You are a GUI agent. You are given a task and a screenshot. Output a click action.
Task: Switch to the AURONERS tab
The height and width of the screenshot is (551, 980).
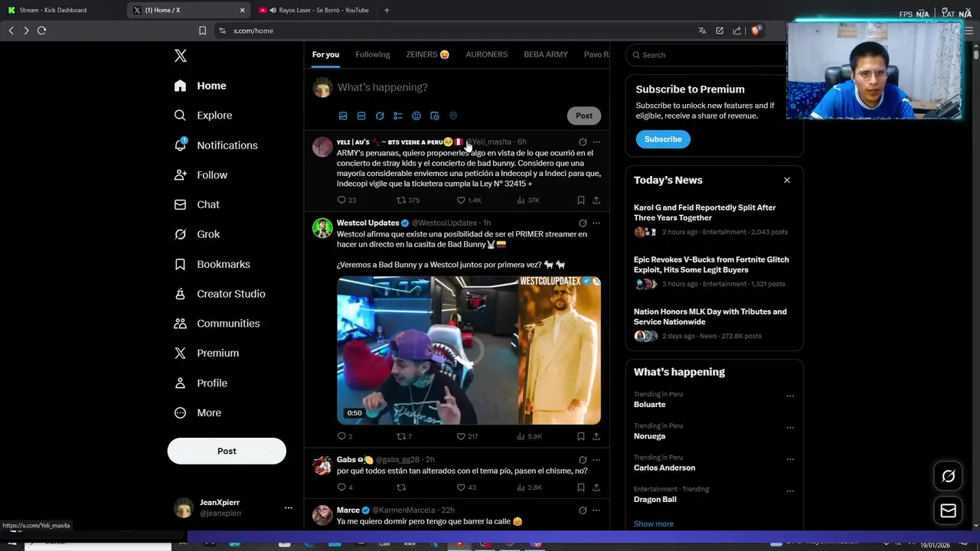[487, 55]
